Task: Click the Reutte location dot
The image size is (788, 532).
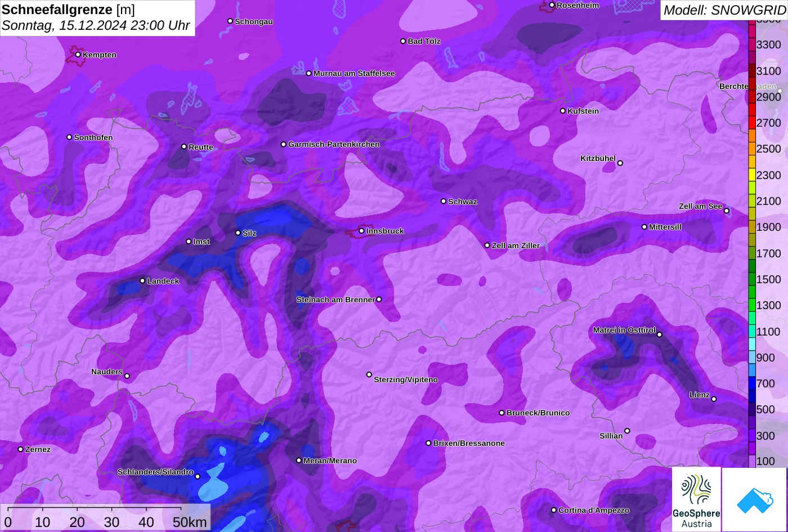Action: [x=184, y=146]
